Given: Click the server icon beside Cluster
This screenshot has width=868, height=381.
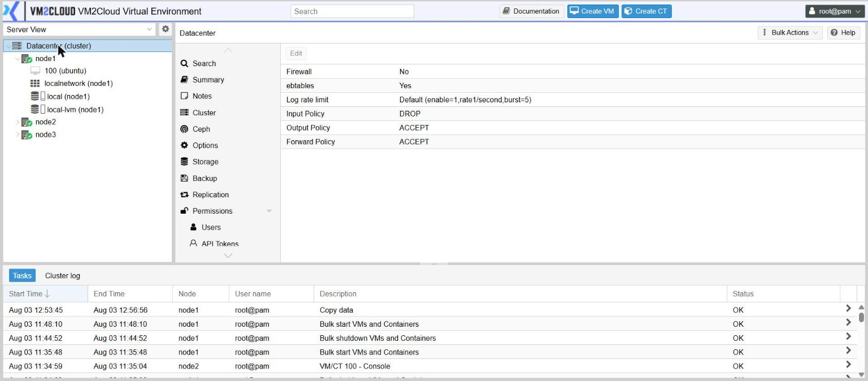Looking at the screenshot, I should [184, 112].
